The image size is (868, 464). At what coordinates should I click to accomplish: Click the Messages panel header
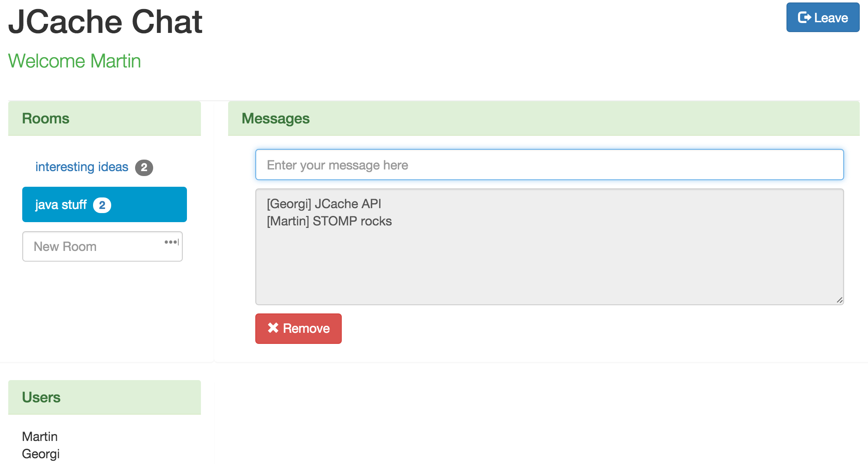(x=544, y=118)
